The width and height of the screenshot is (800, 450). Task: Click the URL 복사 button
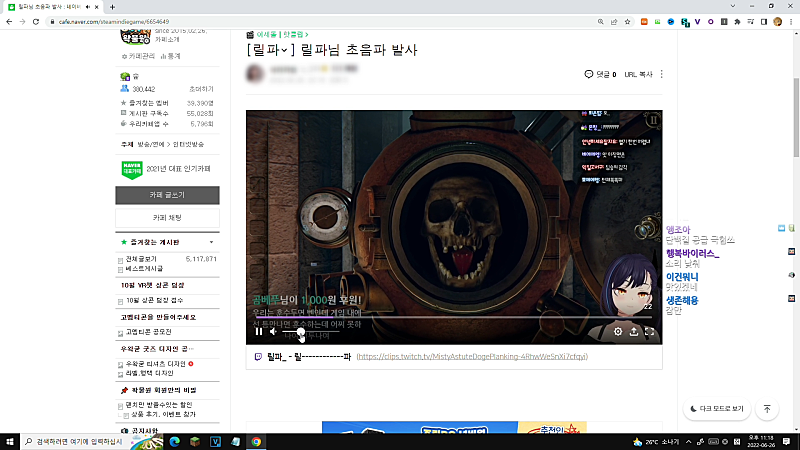[638, 74]
